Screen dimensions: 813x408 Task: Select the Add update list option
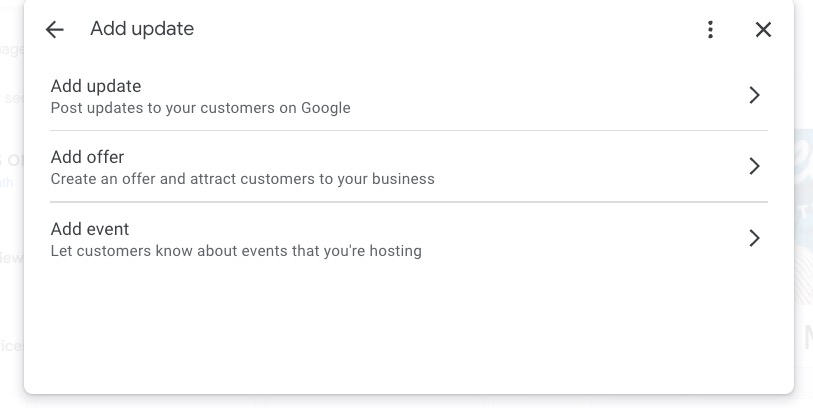(96, 86)
